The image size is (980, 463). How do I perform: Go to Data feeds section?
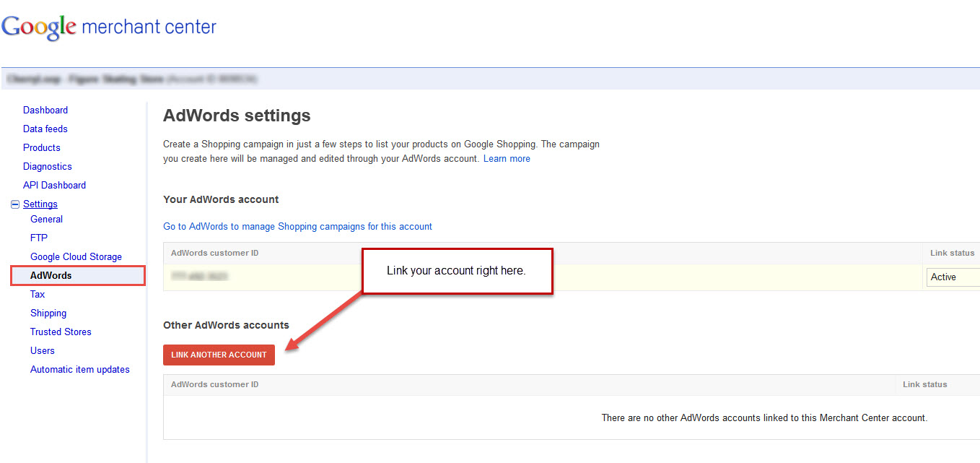(x=45, y=129)
